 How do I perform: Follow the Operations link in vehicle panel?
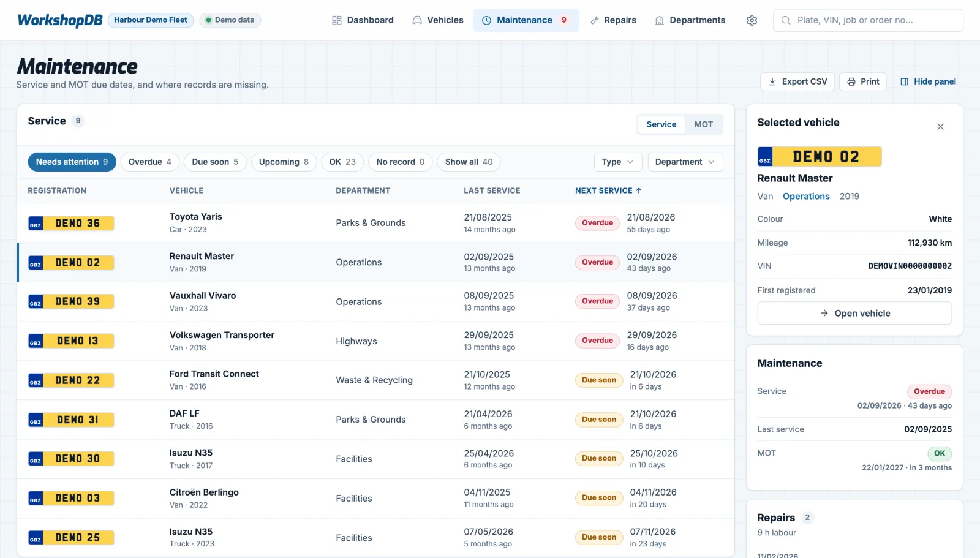coord(806,196)
